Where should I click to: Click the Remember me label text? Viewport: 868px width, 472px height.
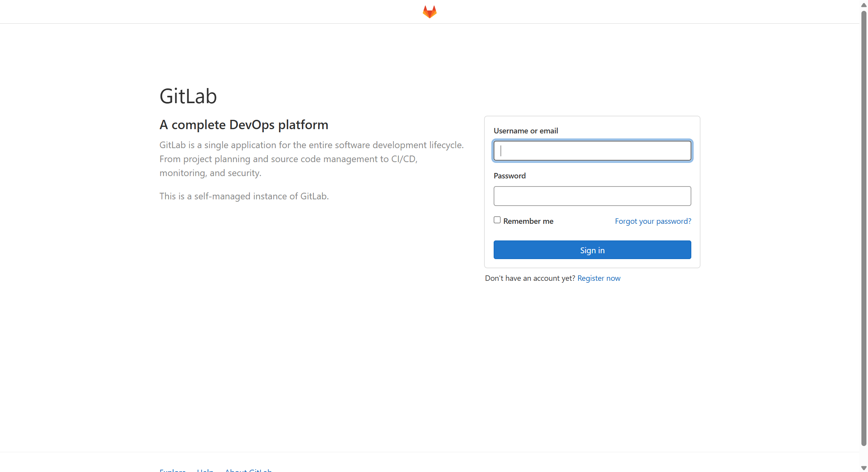528,221
